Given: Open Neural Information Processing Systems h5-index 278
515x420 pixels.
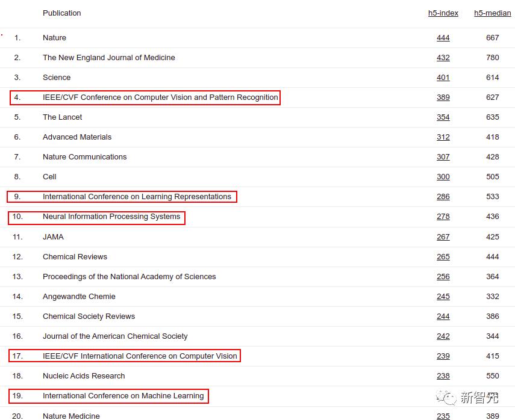Looking at the screenshot, I should click(x=443, y=217).
